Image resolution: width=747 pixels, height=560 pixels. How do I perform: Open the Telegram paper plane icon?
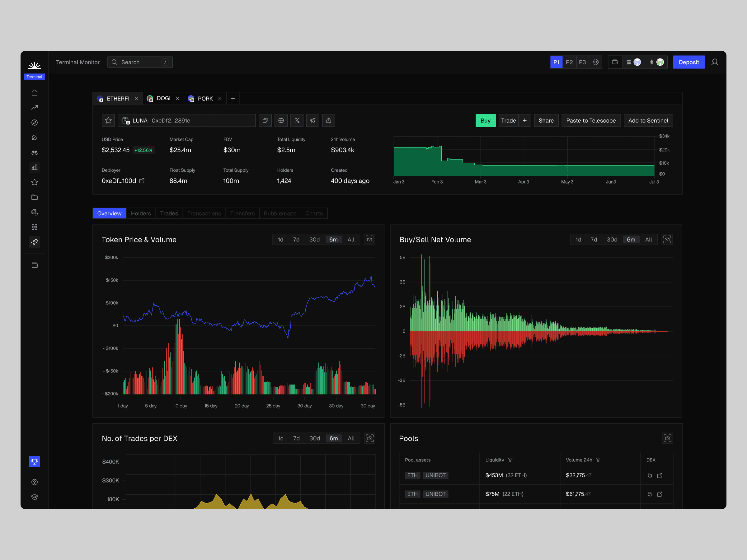(313, 120)
